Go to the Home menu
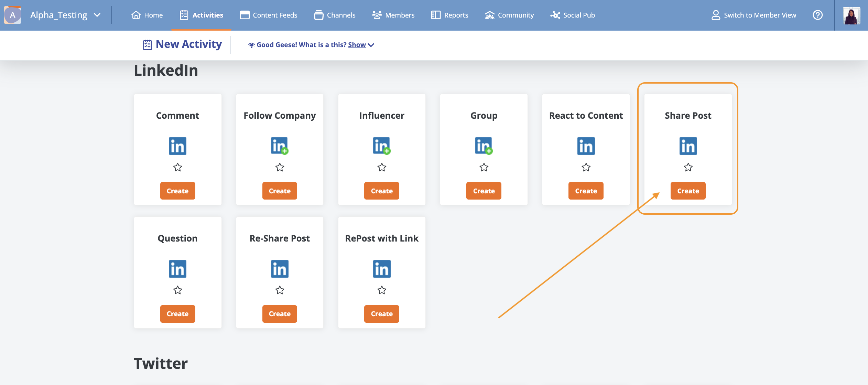 click(x=147, y=15)
